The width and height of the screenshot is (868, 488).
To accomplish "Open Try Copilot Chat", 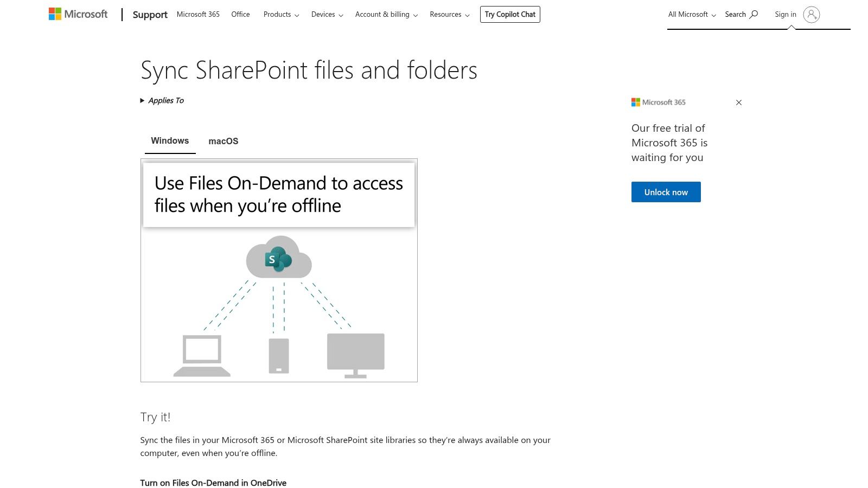I will [509, 14].
